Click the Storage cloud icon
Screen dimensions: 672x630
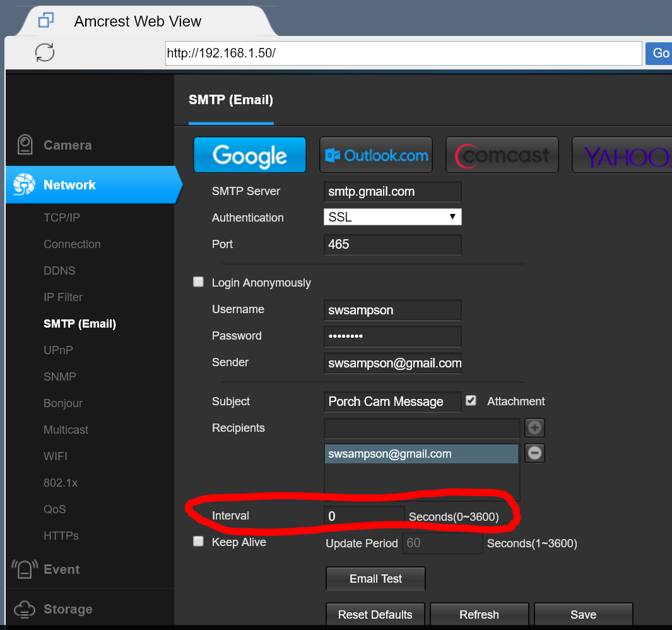point(25,609)
